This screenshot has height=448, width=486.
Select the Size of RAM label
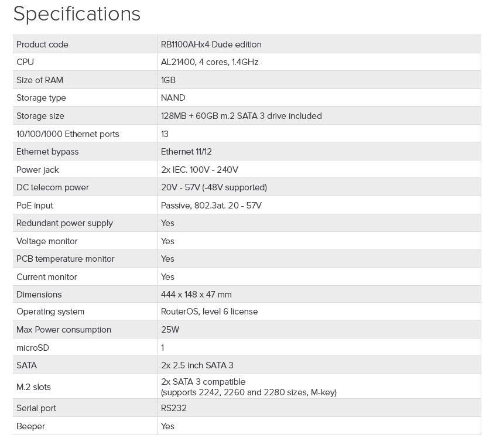(x=40, y=80)
